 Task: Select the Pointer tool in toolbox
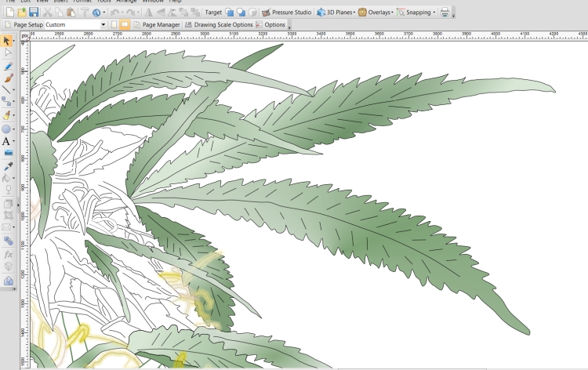tap(8, 39)
